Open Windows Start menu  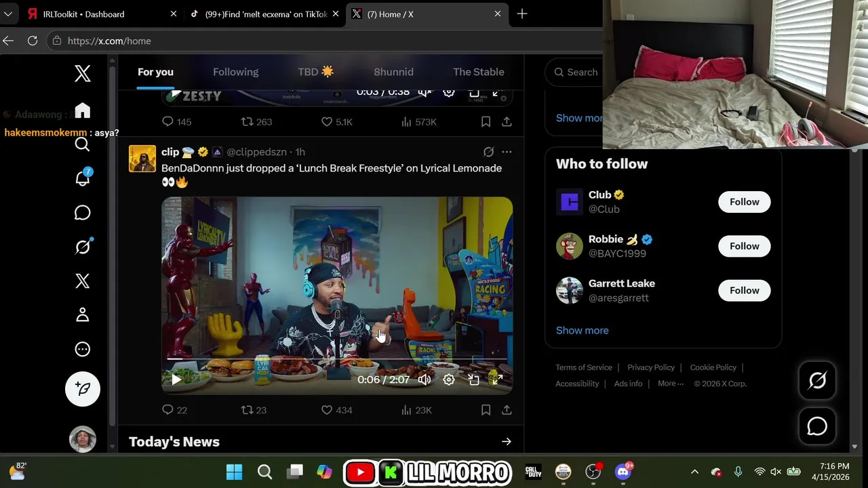pyautogui.click(x=234, y=472)
